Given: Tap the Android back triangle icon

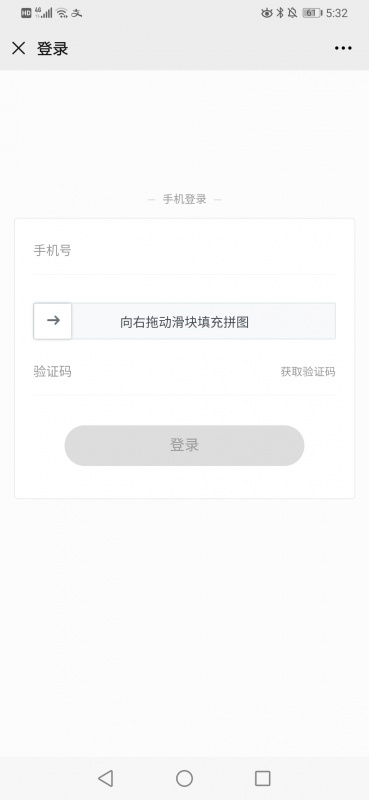Looking at the screenshot, I should 106,778.
